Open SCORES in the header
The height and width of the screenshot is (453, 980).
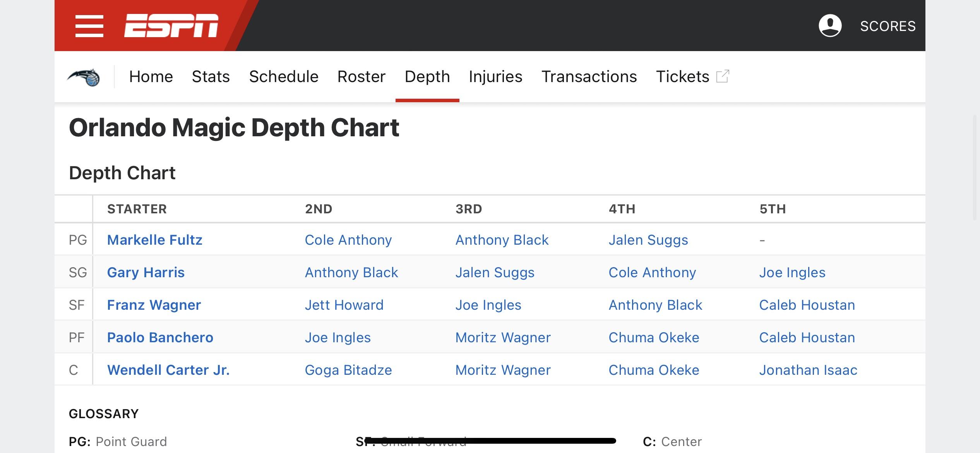tap(887, 26)
